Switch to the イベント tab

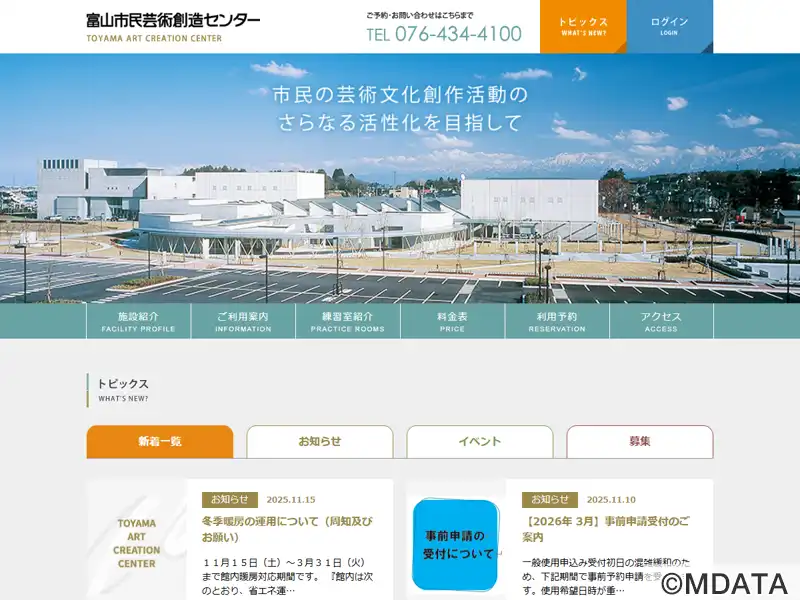480,441
